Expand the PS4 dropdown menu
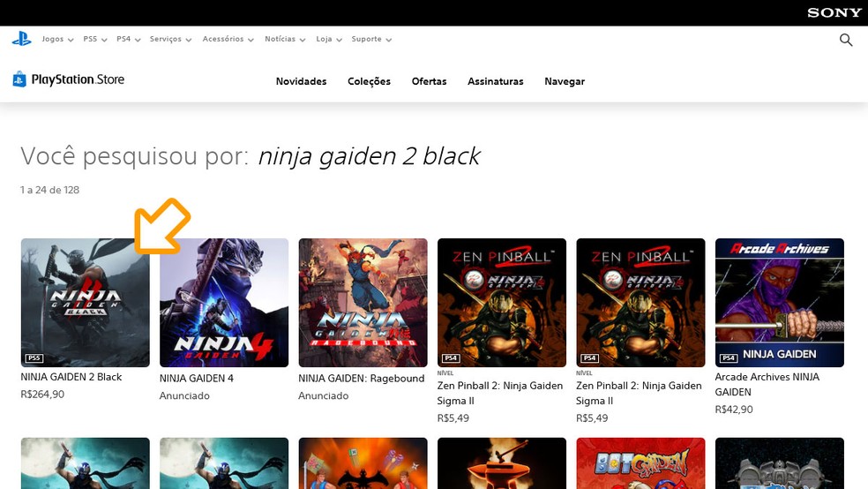This screenshot has height=489, width=868. tap(129, 40)
